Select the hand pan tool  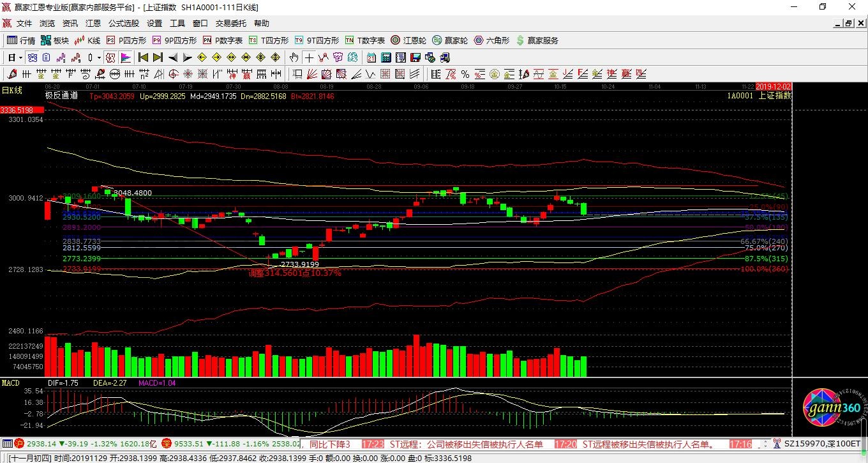(294, 57)
